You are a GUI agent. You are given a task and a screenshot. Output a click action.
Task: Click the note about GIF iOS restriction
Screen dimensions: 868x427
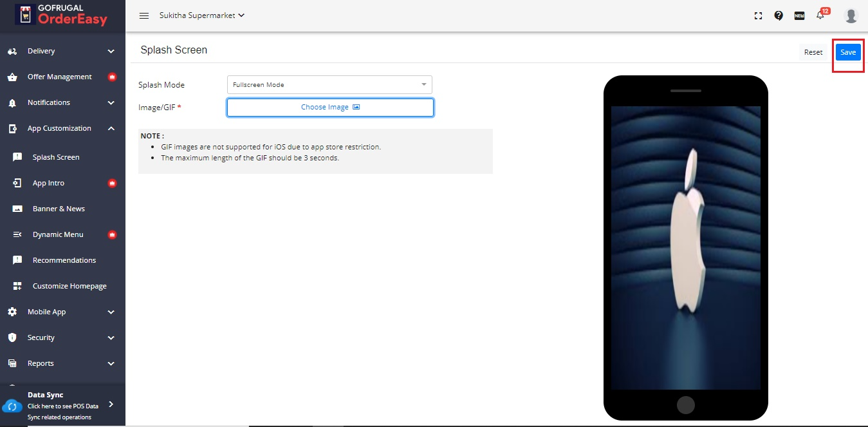[271, 147]
